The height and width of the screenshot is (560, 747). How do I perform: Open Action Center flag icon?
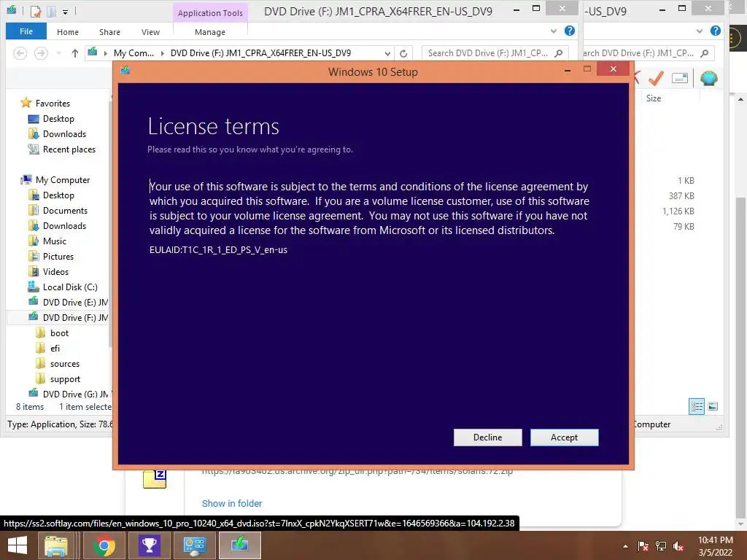(x=643, y=546)
